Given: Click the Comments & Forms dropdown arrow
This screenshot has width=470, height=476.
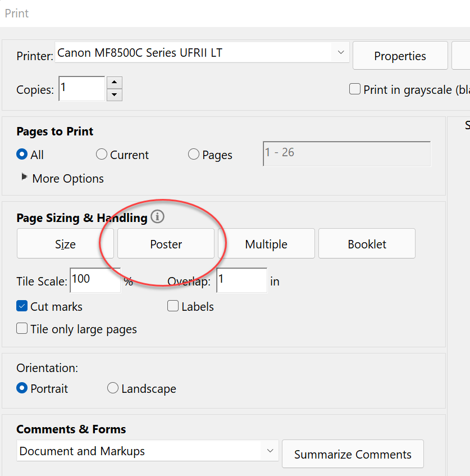Looking at the screenshot, I should click(x=270, y=451).
